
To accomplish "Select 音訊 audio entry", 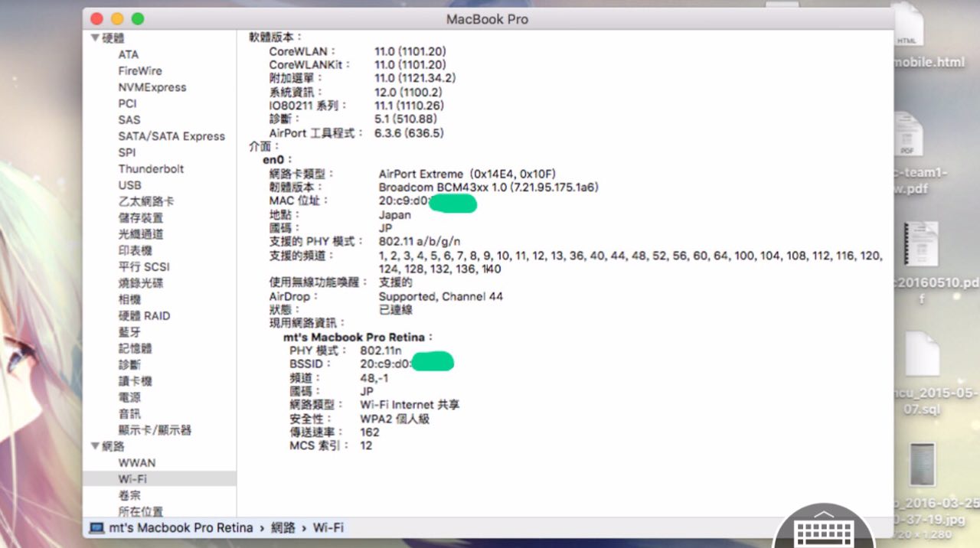I will coord(129,413).
